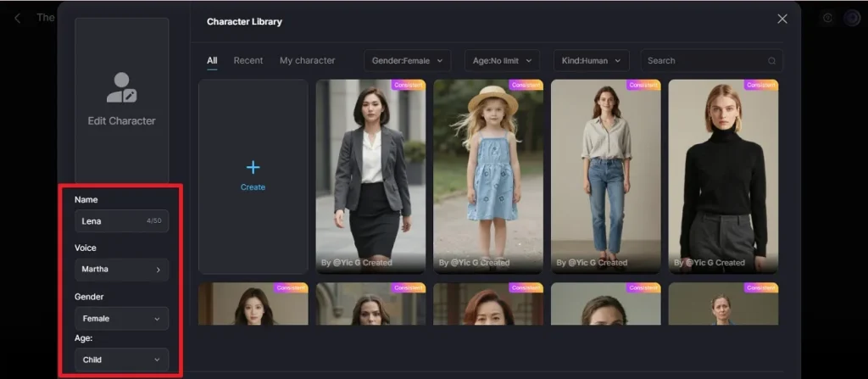Select the All tab
868x379 pixels.
coord(212,60)
